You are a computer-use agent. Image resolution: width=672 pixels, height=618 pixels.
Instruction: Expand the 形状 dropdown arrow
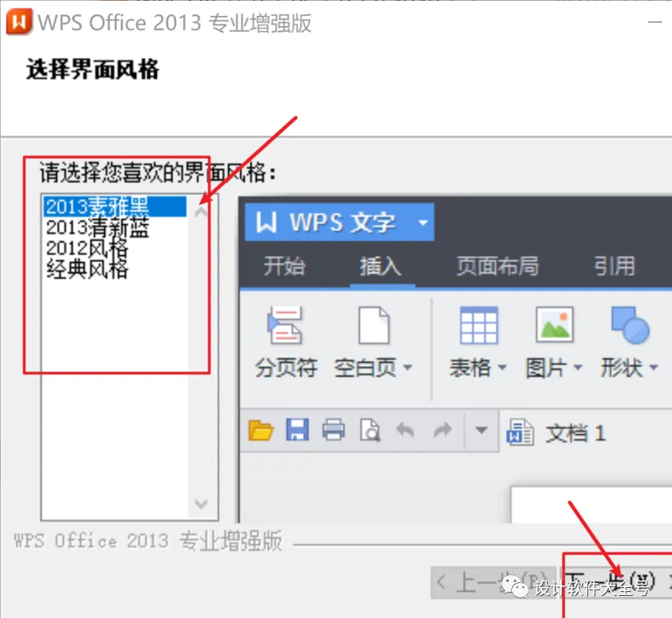coord(654,368)
